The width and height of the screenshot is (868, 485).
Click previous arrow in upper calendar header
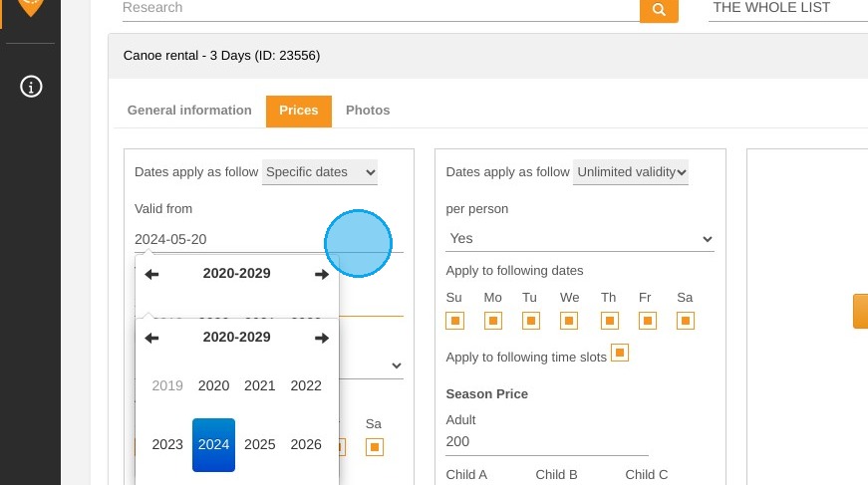[151, 274]
